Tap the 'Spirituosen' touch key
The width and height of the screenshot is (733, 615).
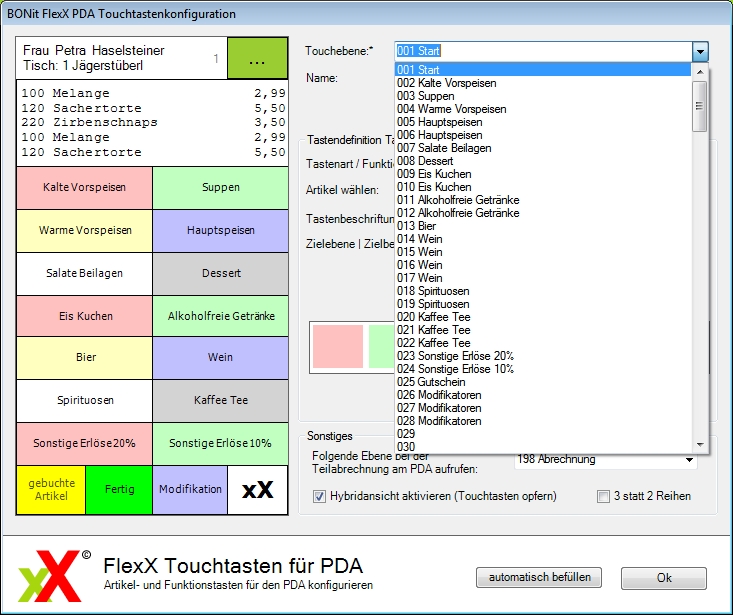point(85,400)
